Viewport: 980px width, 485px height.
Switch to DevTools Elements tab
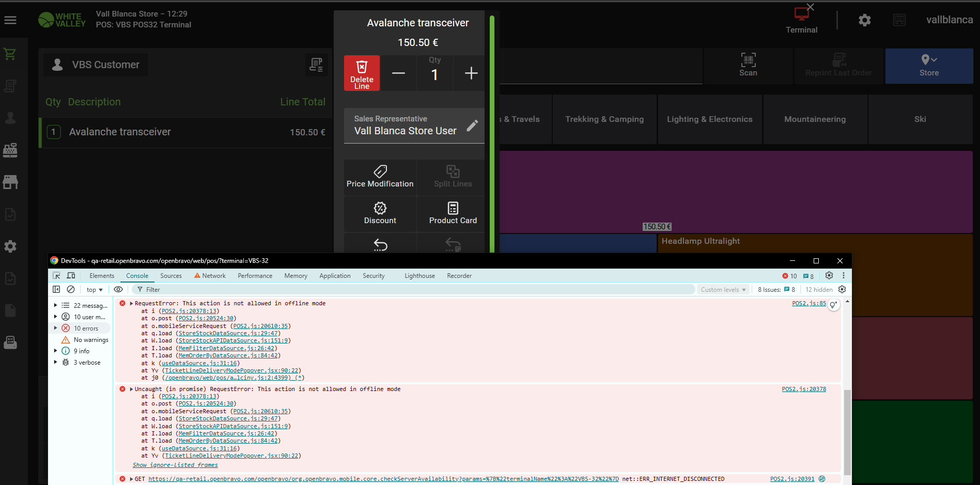102,276
